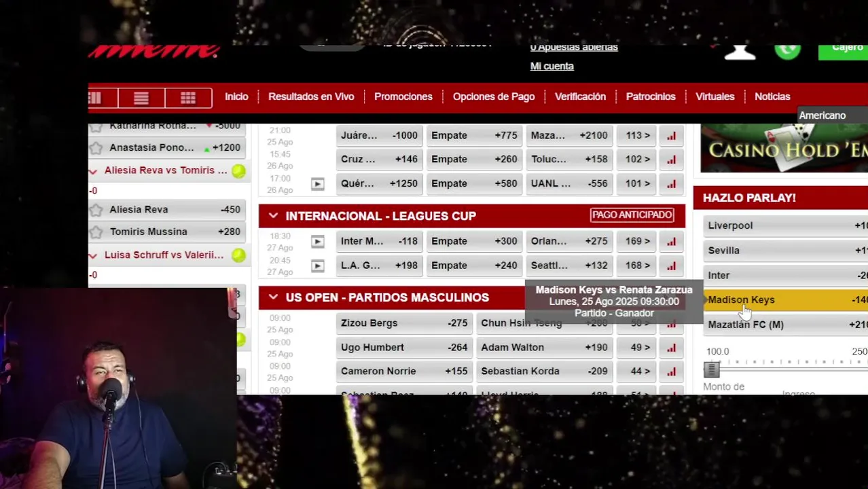The height and width of the screenshot is (489, 868).
Task: Bet on Orlan... at +275
Action: [569, 241]
